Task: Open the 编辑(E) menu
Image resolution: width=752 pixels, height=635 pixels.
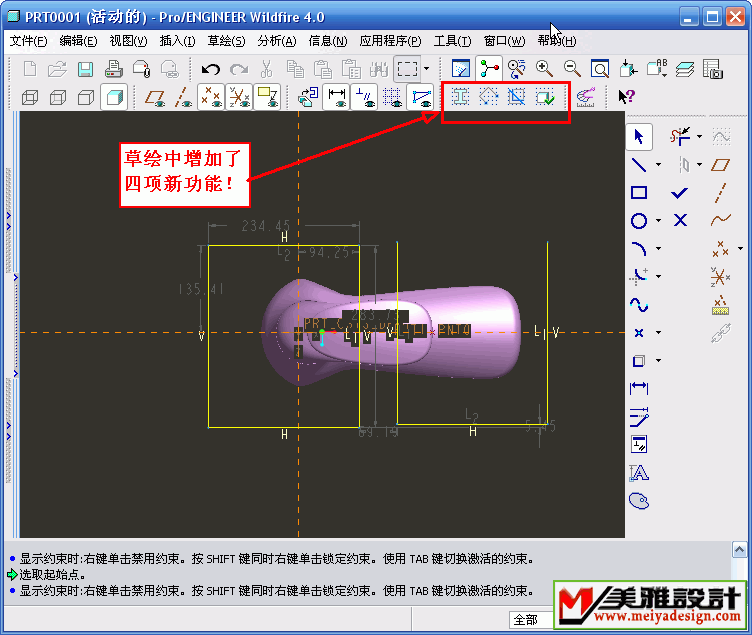Action: click(x=78, y=41)
